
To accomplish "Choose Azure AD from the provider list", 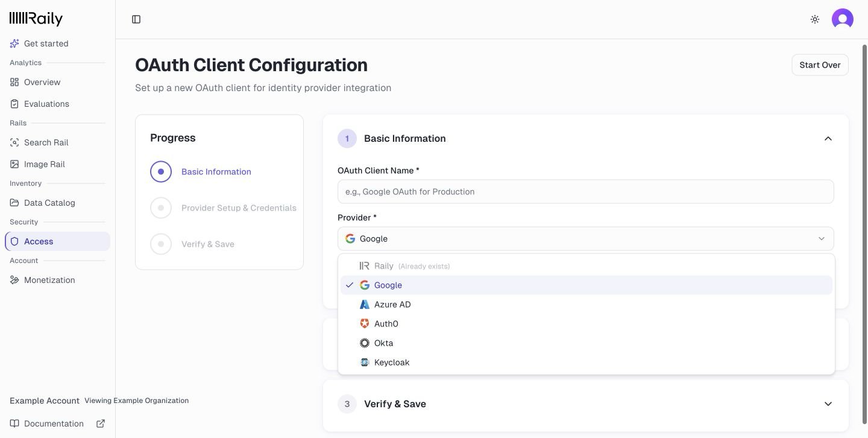I will (x=587, y=305).
